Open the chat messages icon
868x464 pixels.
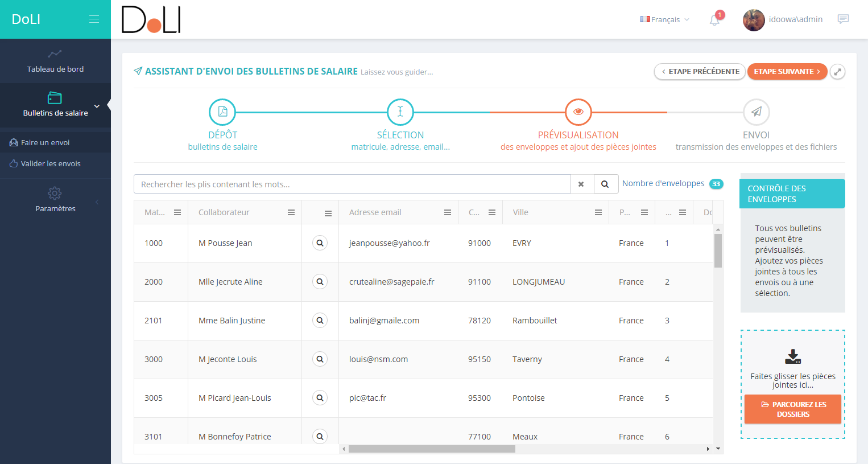843,19
